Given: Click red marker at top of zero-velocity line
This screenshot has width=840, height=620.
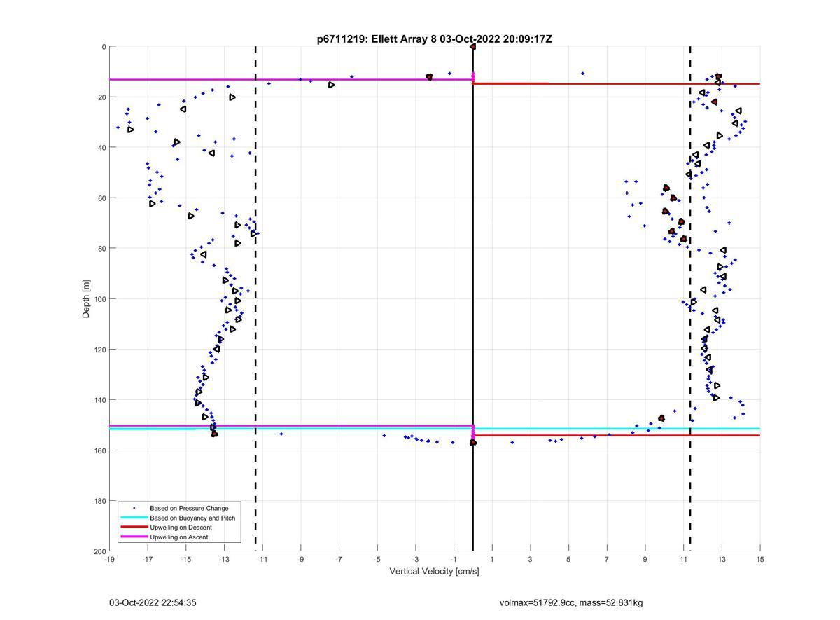Looking at the screenshot, I should 473,47.
